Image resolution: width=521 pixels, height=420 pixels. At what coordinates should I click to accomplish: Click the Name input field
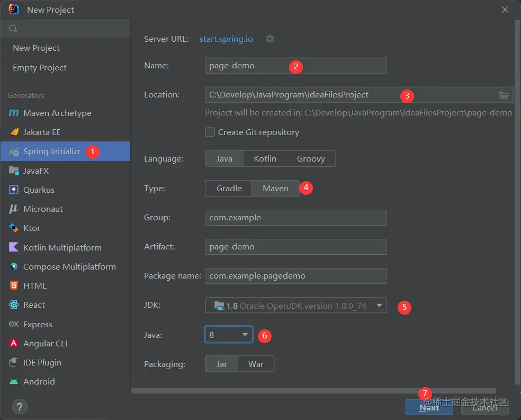296,66
